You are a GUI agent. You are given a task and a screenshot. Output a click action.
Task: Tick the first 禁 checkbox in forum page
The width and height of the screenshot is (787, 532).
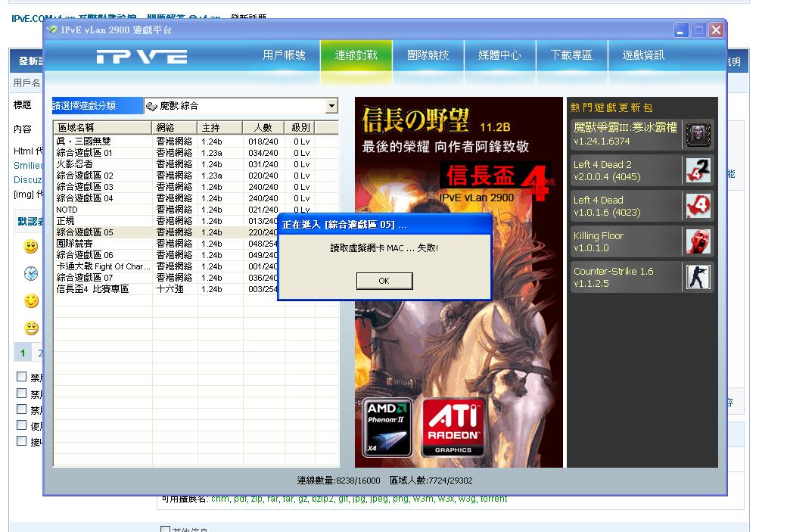[x=22, y=377]
